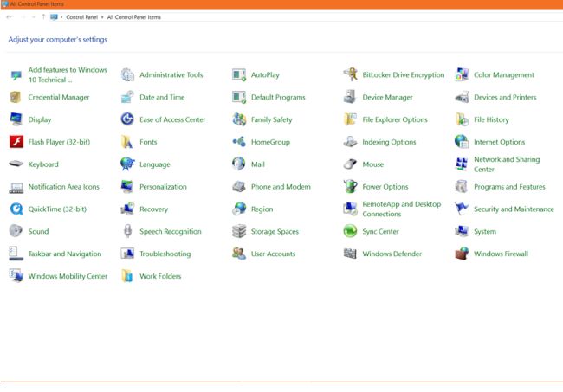Click the Notification Area Icons link

63,187
